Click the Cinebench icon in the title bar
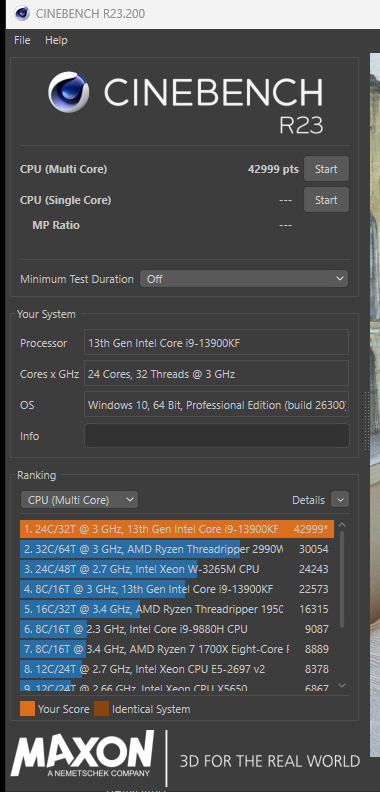Viewport: 380px width, 792px height. [22, 14]
